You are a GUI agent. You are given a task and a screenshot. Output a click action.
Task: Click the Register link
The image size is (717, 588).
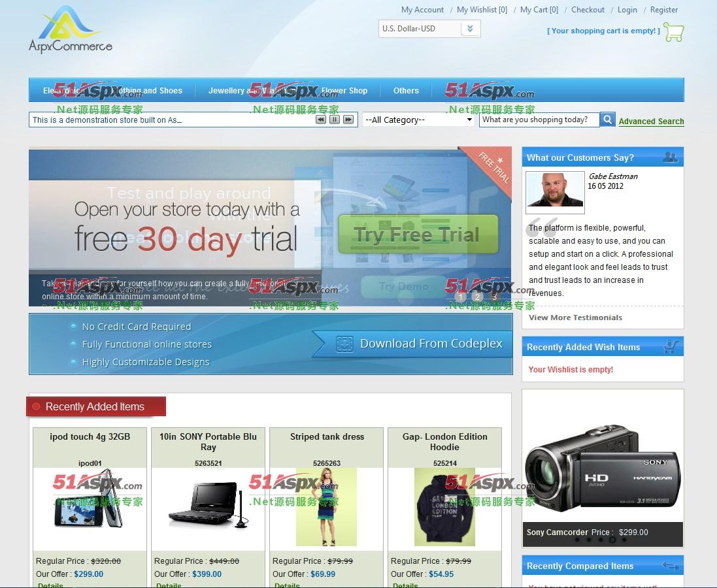coord(664,10)
